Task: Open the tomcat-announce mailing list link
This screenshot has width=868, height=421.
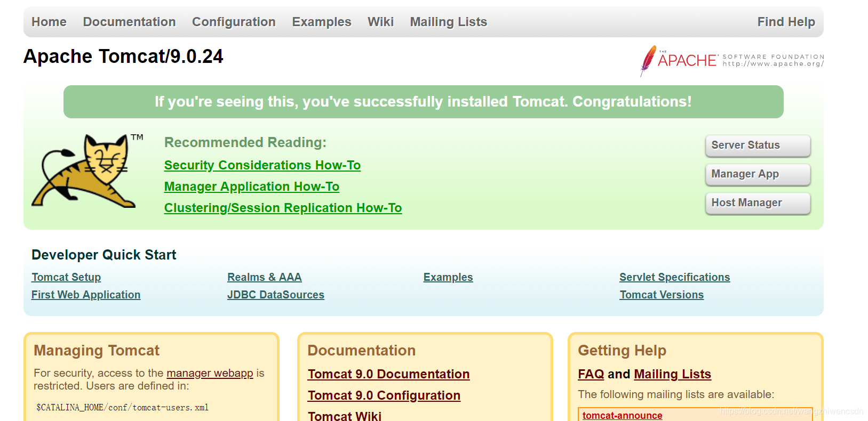Action: tap(623, 415)
